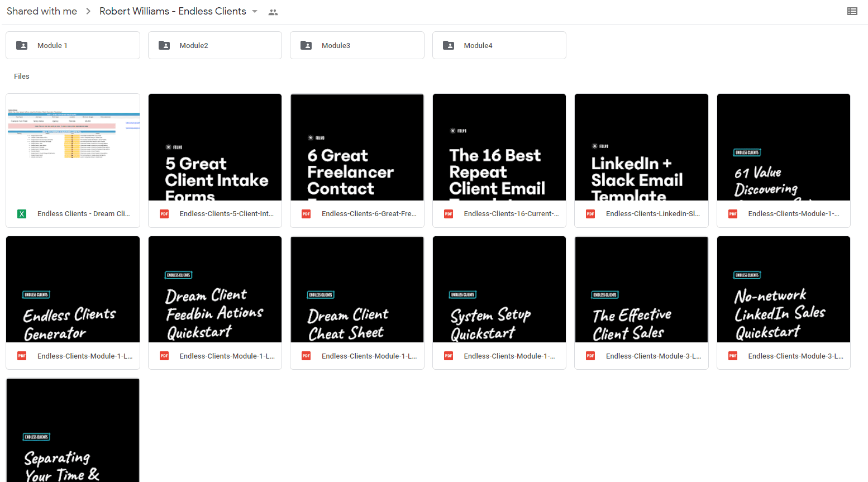The height and width of the screenshot is (482, 868).
Task: Click the shared folder icon of Module 1
Action: tap(22, 45)
